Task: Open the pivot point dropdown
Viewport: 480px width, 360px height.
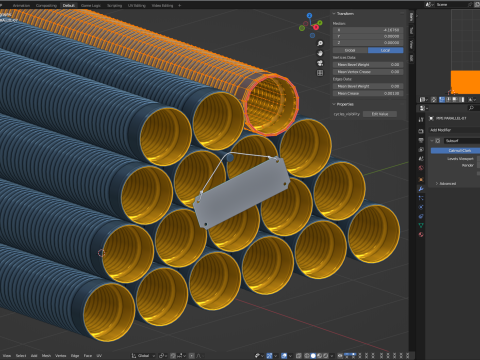Action: 163,356
